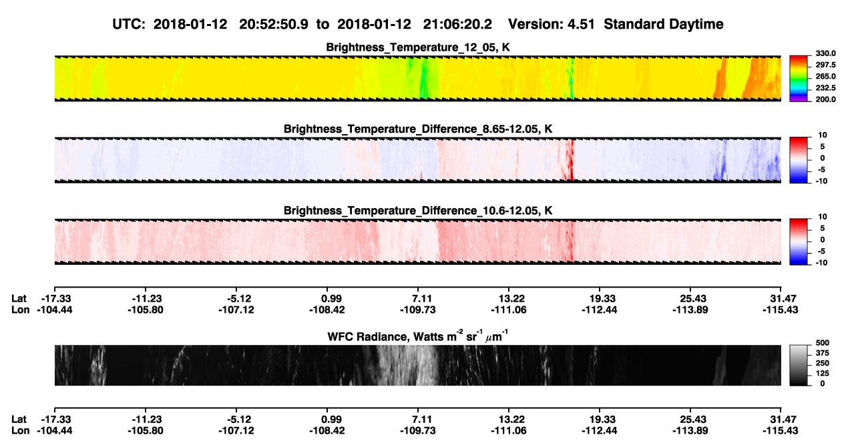The width and height of the screenshot is (868, 445).
Task: Click the 'Lon' row label above the WFC title
Action: [20, 310]
